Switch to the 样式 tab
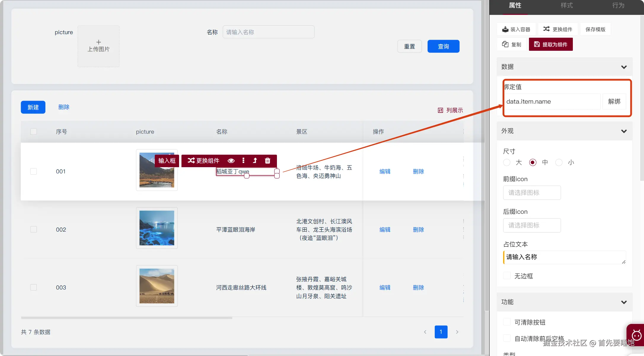This screenshot has width=644, height=356. [x=566, y=6]
